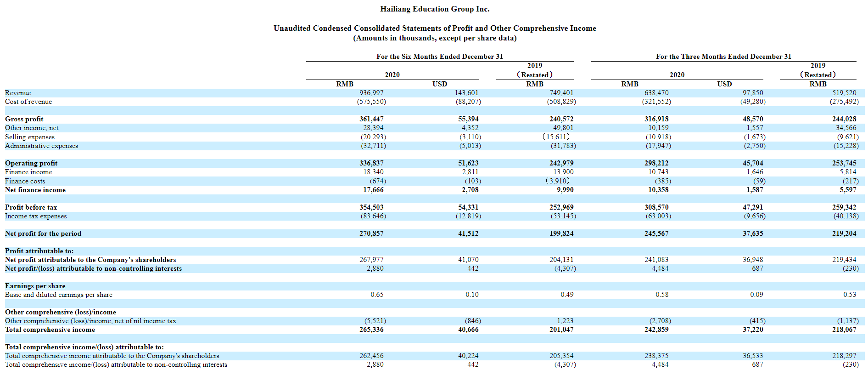Click 'Net profit/(loss) attributable to non-controlling interests' label
This screenshot has width=868, height=370.
[93, 268]
